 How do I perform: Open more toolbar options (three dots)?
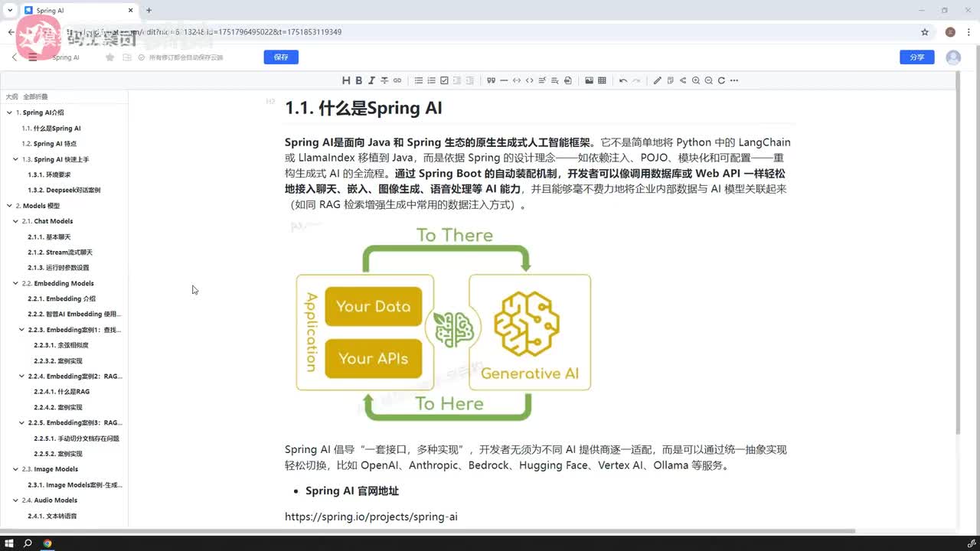(x=734, y=80)
